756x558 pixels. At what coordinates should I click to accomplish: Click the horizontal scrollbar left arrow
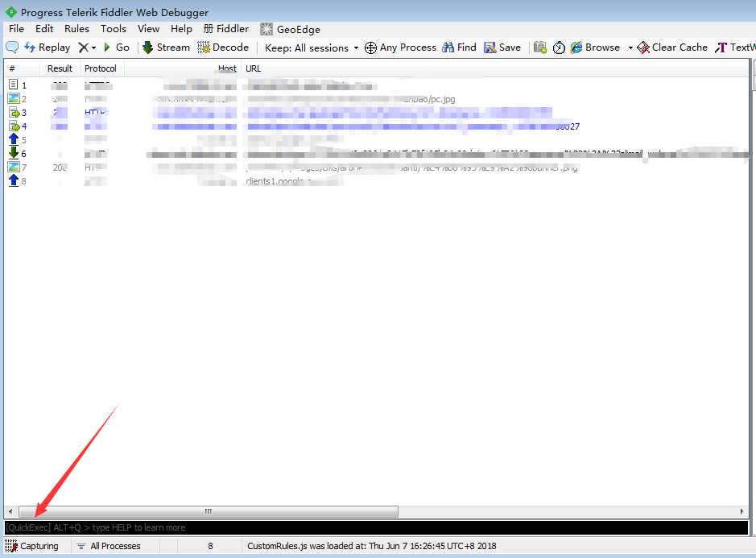10,511
